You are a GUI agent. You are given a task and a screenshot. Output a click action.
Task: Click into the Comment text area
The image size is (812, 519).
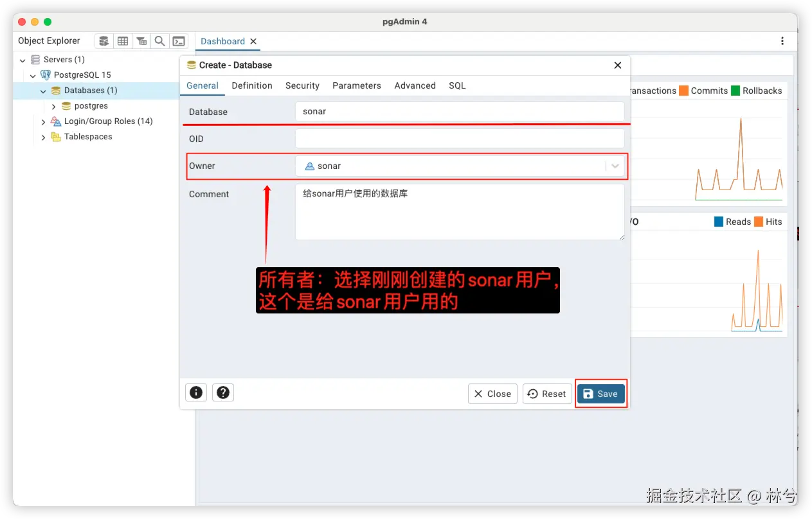pyautogui.click(x=460, y=213)
